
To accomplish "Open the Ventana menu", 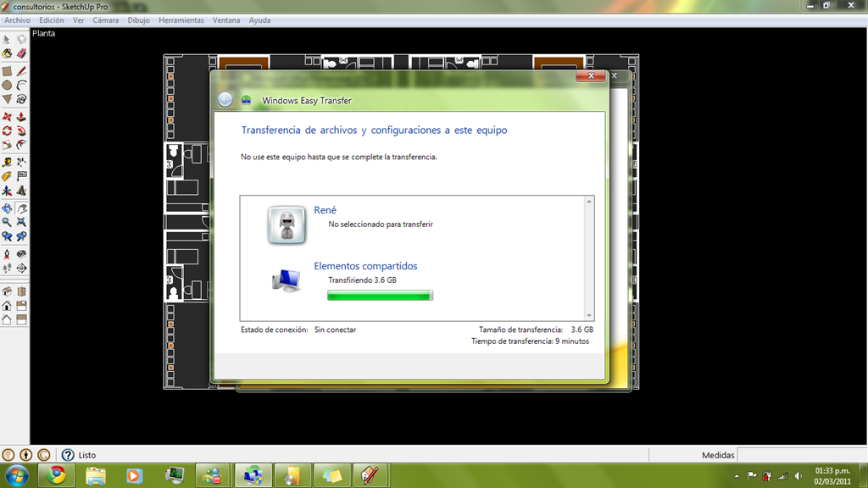I will (x=225, y=20).
